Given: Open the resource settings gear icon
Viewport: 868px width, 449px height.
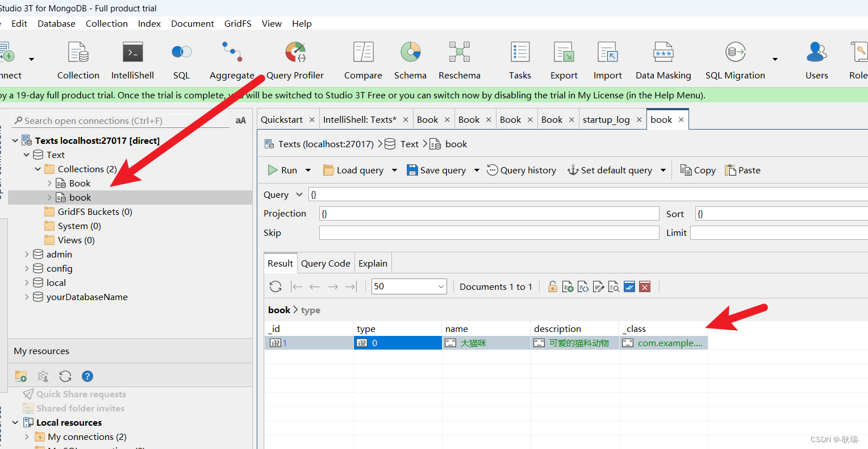Looking at the screenshot, I should click(43, 376).
